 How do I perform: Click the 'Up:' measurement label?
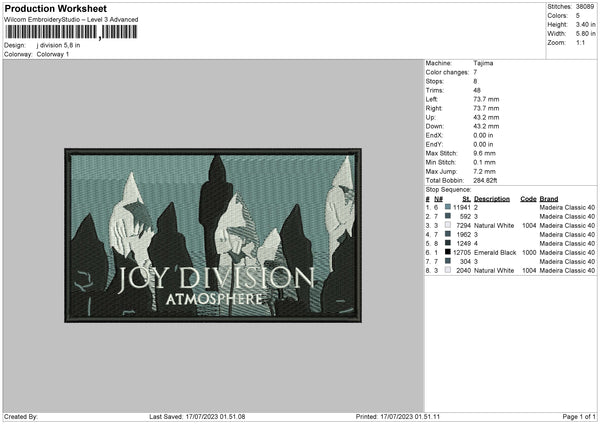[430, 117]
